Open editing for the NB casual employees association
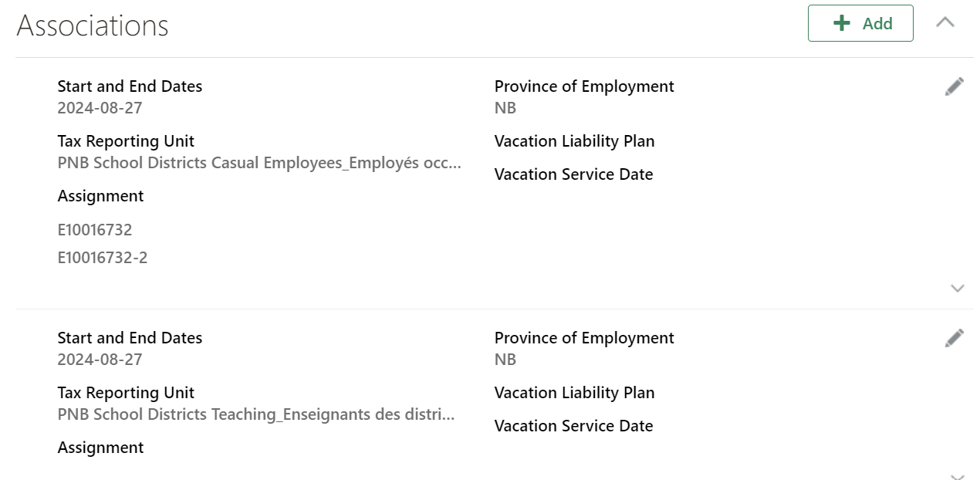This screenshot has width=980, height=480. point(954,86)
